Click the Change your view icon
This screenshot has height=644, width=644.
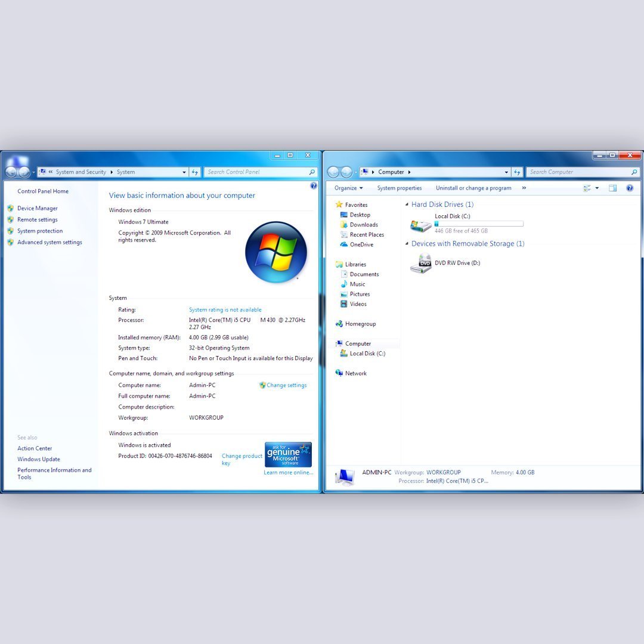(587, 188)
